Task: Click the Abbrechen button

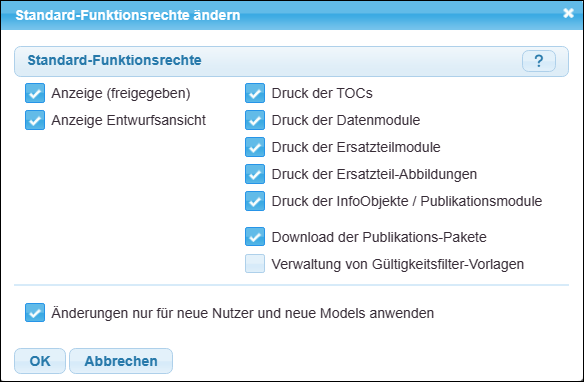Action: (x=121, y=361)
